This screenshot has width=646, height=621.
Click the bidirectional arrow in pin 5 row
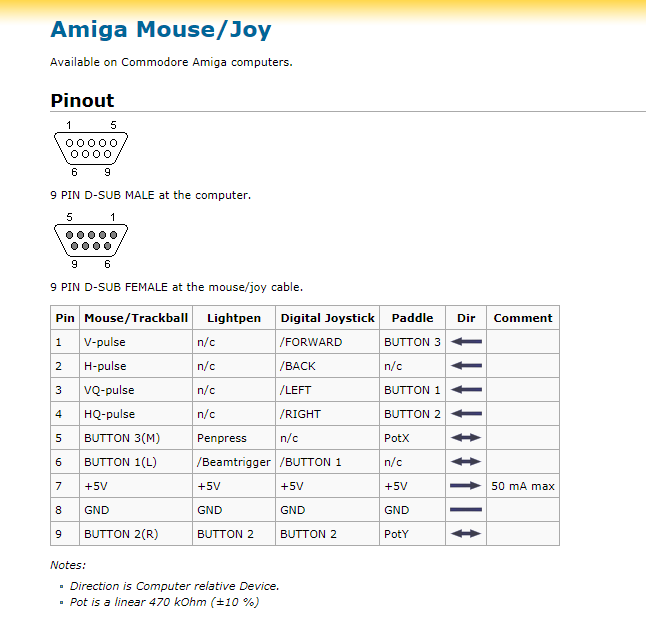click(466, 438)
